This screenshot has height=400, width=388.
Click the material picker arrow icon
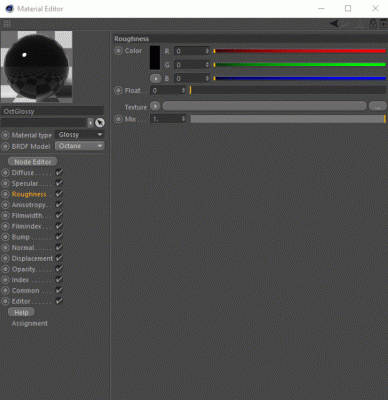pyautogui.click(x=100, y=123)
